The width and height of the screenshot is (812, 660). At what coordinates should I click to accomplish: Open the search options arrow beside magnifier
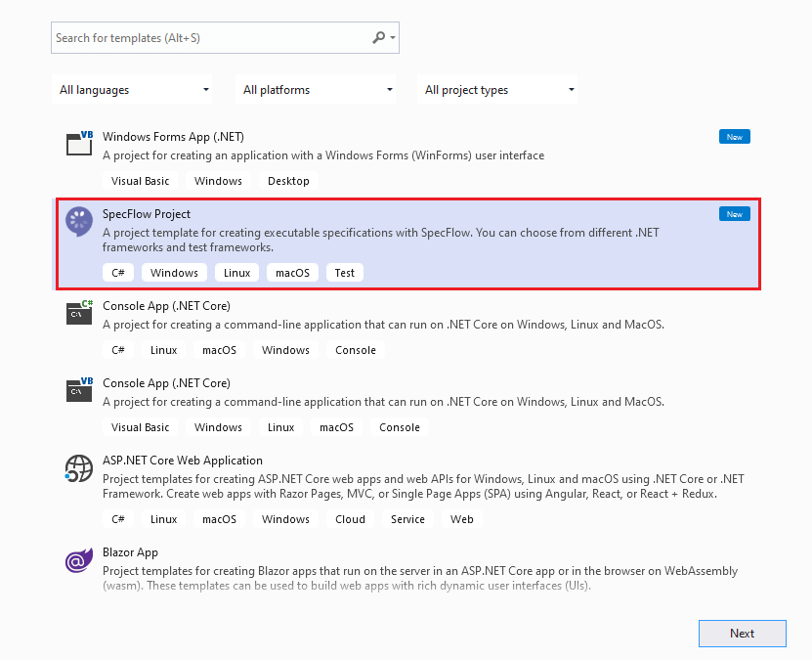[x=393, y=38]
